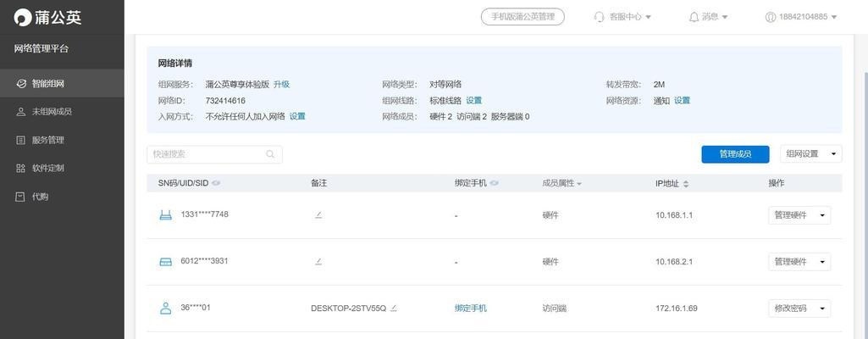Expand the 组网设置 dropdown
This screenshot has height=339, width=868.
[811, 154]
